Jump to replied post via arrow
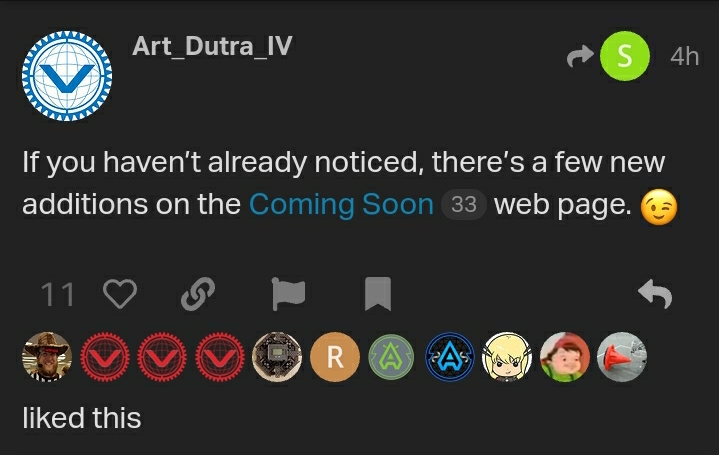This screenshot has height=455, width=719. 580,56
